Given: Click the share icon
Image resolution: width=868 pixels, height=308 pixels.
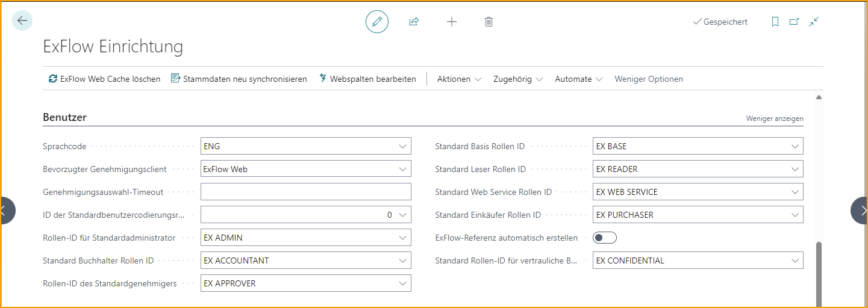Looking at the screenshot, I should coord(414,22).
